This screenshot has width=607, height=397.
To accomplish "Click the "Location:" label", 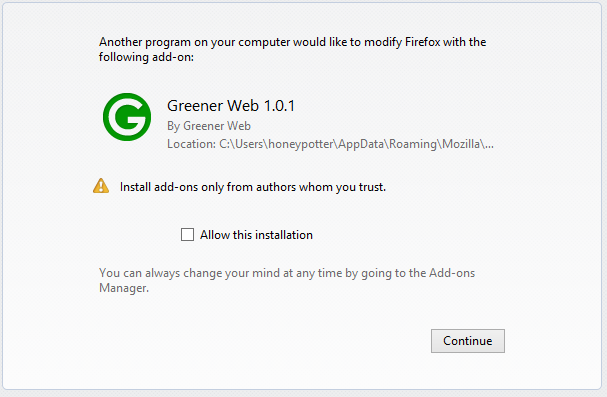I will point(191,144).
